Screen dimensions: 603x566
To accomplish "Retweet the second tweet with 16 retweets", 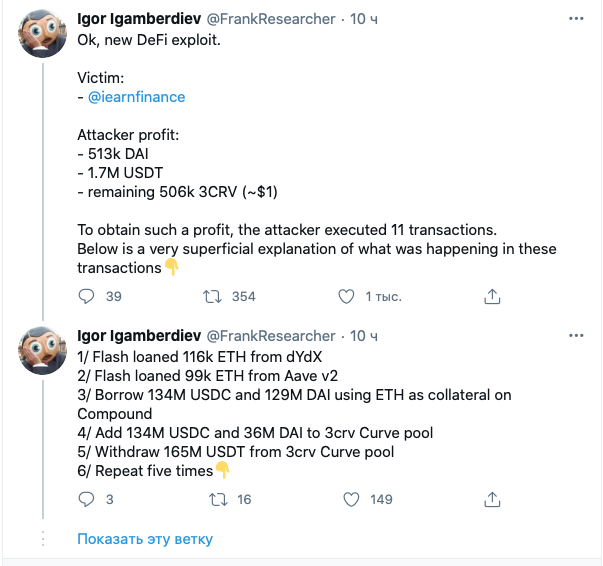I will pos(213,499).
